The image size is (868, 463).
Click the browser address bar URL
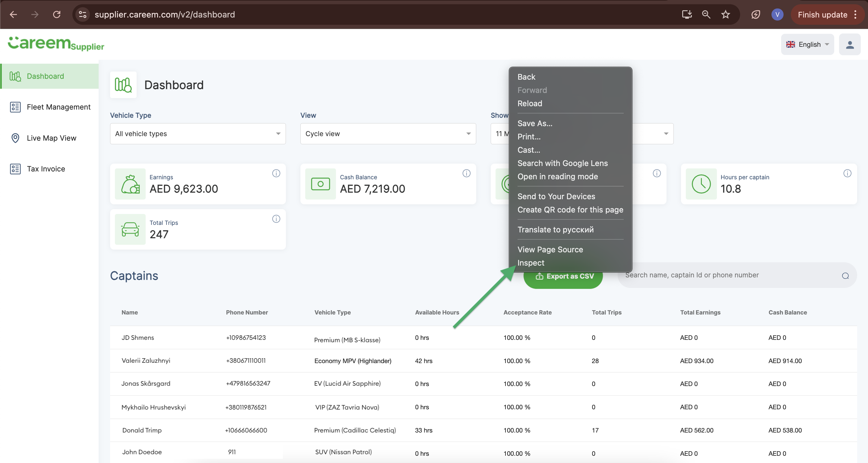pyautogui.click(x=165, y=14)
